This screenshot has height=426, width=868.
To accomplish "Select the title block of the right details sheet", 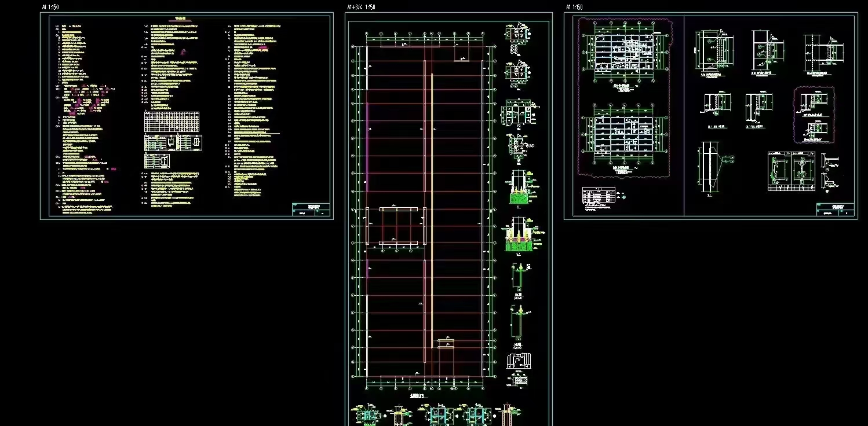I will [835, 209].
